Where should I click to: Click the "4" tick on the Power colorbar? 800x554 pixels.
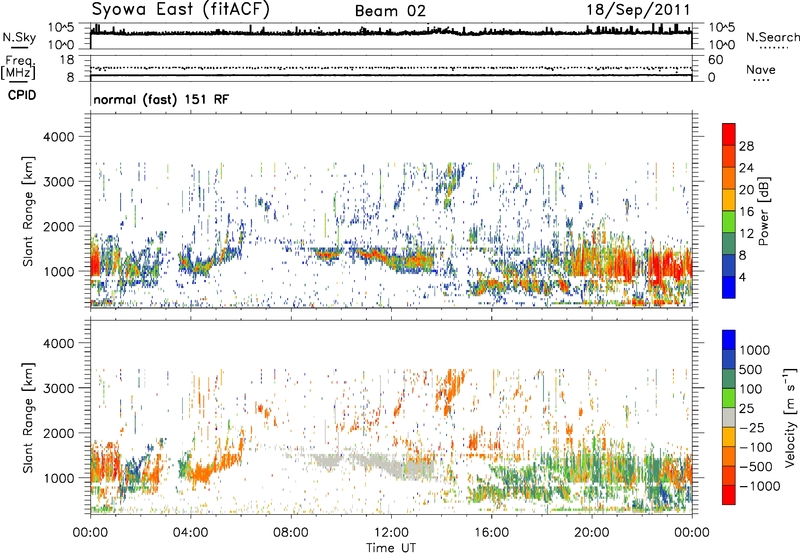pos(743,277)
